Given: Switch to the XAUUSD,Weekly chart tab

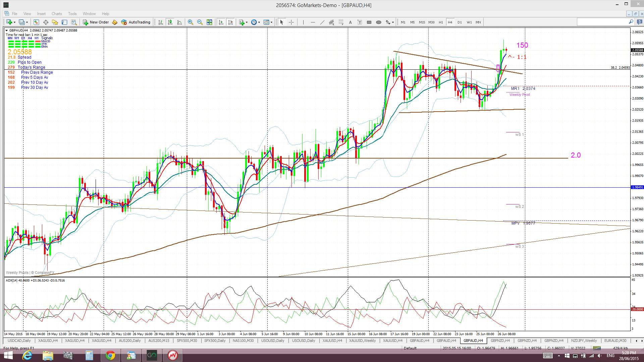Looking at the screenshot, I should point(362,341).
